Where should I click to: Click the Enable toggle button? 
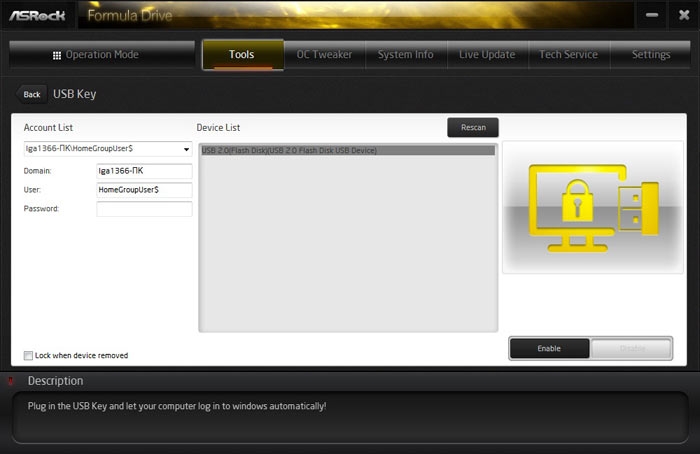[549, 348]
